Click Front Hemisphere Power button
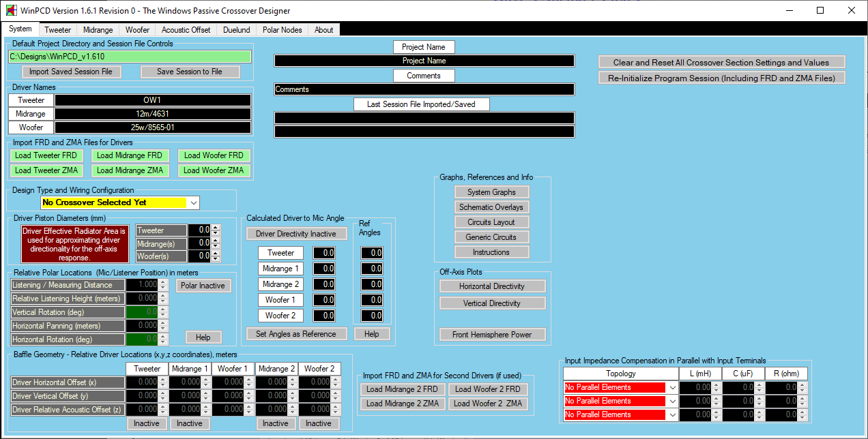The image size is (868, 439). click(x=492, y=335)
